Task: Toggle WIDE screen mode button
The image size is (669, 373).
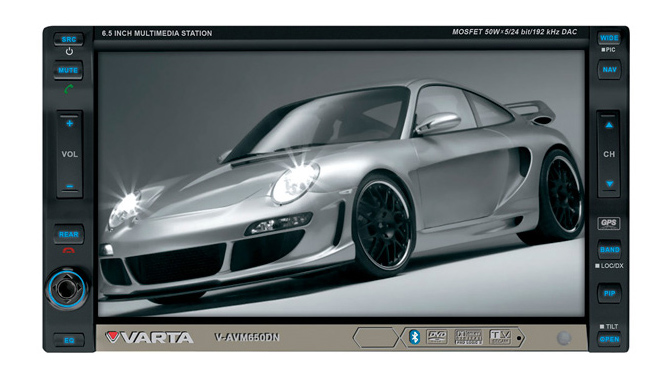Action: [609, 38]
